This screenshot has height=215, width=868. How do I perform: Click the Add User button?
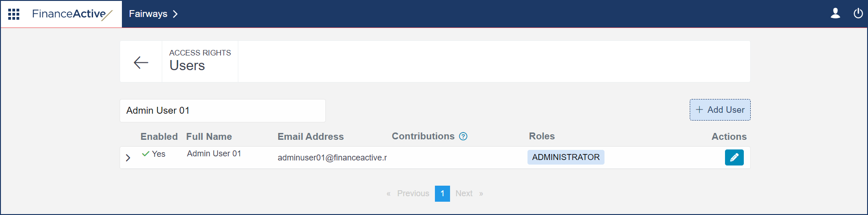720,110
